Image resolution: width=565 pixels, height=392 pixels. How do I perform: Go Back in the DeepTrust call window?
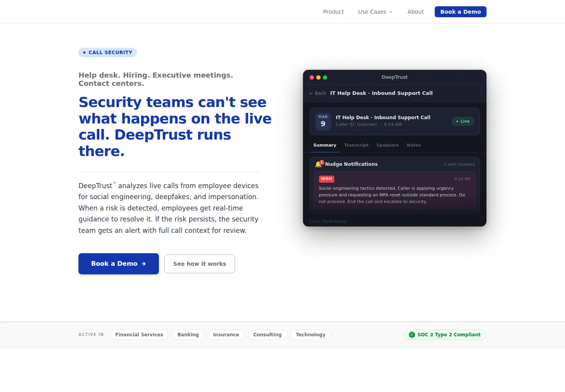[x=318, y=93]
